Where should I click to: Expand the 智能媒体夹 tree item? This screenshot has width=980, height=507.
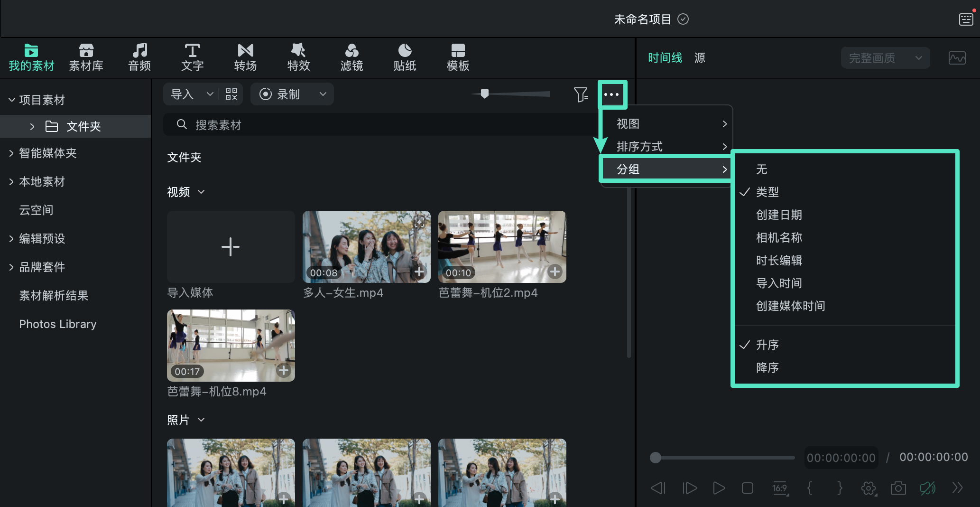[x=11, y=153]
